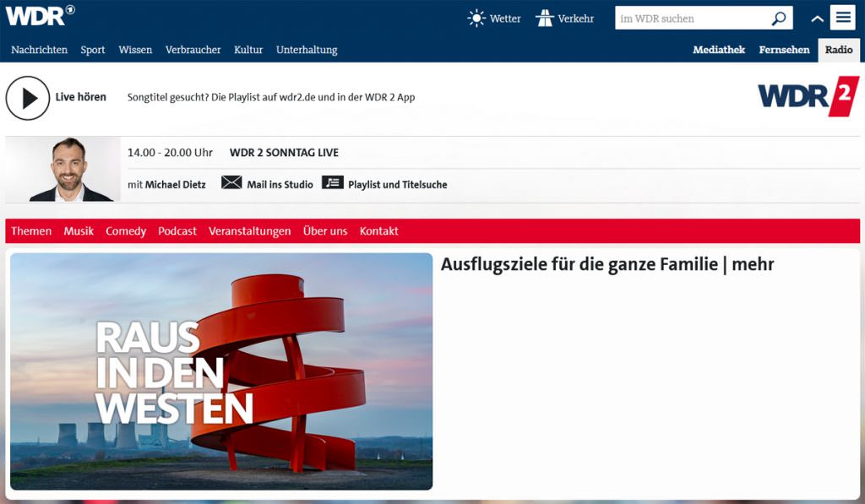Screen dimensions: 865x504
Task: Open the 'WDR 2 SONNTAG LIVE' show title
Action: (x=284, y=153)
